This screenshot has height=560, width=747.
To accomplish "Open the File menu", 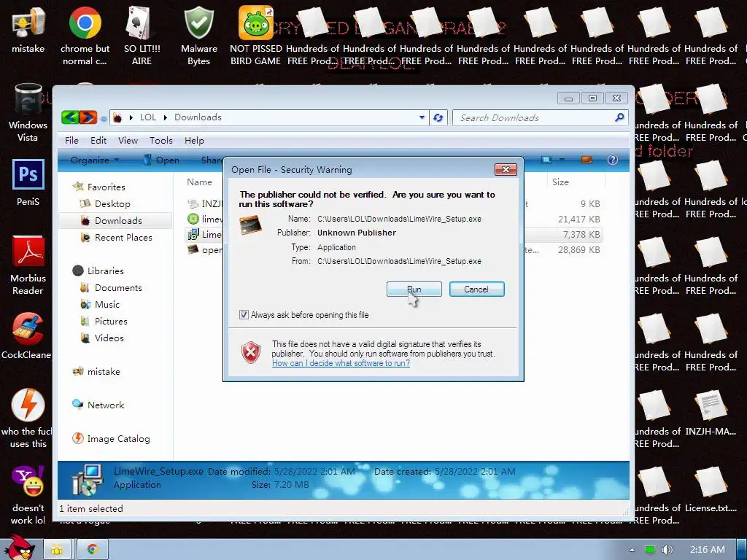I will pos(71,141).
